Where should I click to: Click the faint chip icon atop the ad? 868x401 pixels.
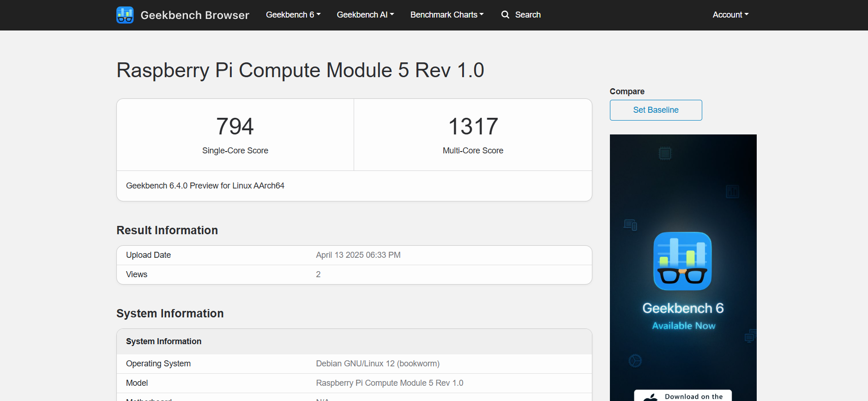click(665, 153)
